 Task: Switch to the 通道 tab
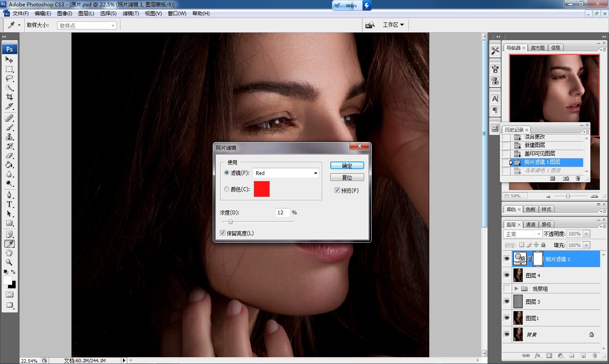tap(531, 224)
